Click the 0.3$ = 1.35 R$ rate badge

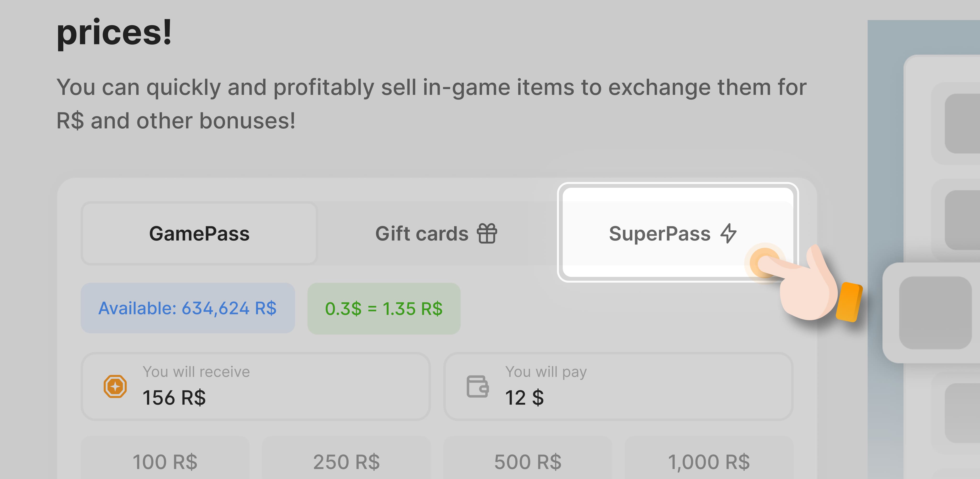pos(384,308)
